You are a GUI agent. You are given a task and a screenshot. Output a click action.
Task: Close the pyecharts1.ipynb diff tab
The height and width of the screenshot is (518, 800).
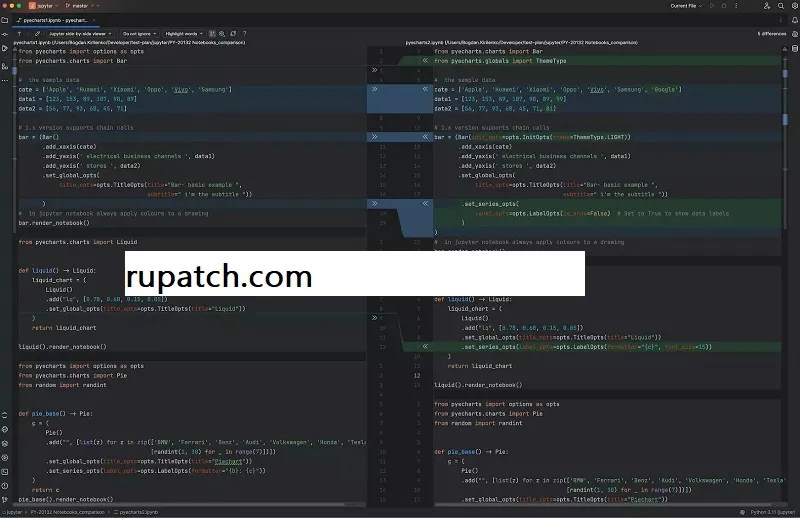[x=94, y=20]
